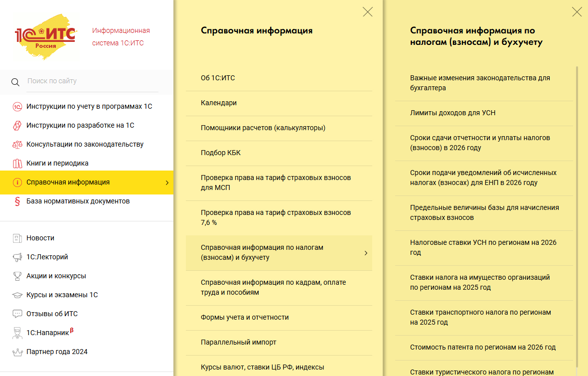Open Параллельный импорт

coord(279,343)
